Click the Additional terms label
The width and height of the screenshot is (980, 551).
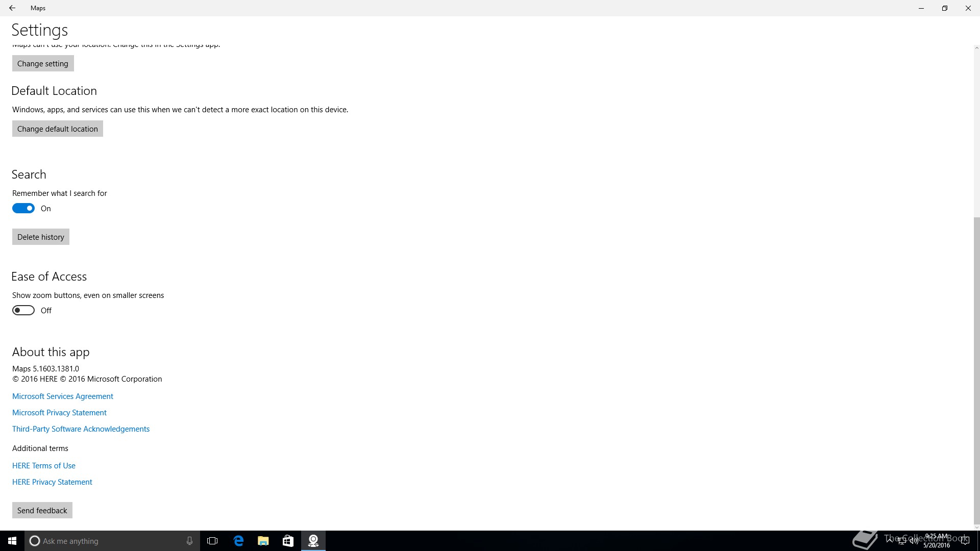[x=40, y=448]
